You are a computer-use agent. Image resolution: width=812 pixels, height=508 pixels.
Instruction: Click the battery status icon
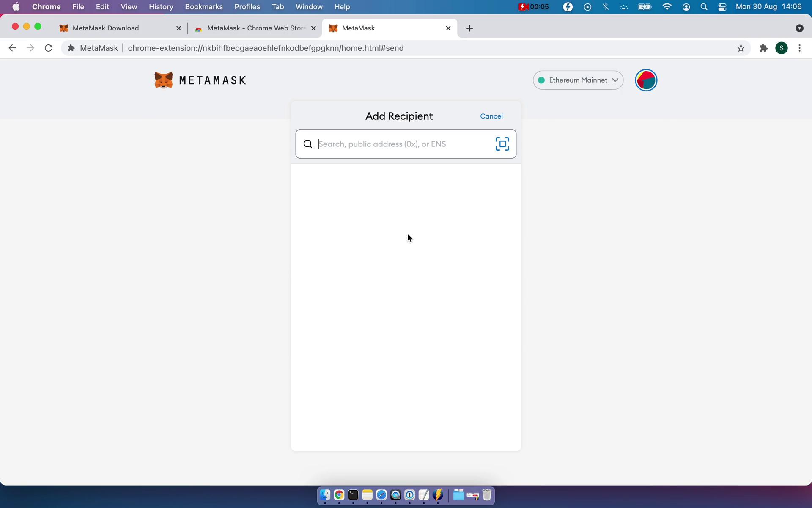coord(645,7)
